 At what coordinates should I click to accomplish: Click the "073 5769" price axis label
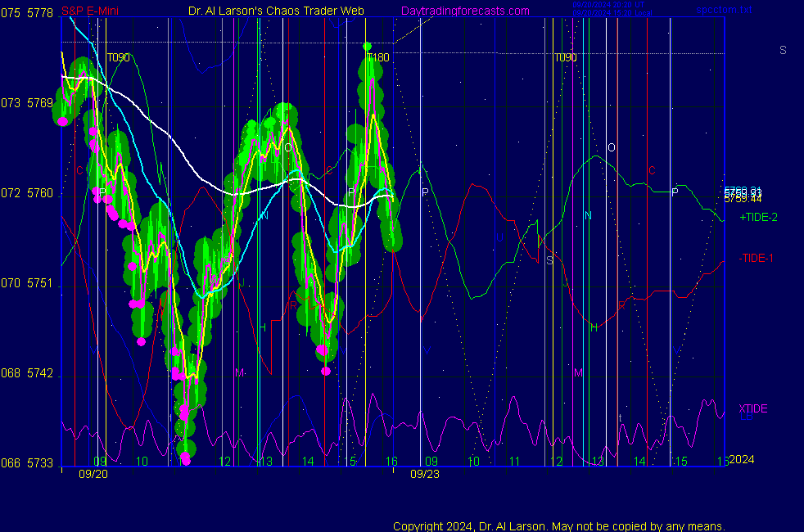[x=27, y=103]
